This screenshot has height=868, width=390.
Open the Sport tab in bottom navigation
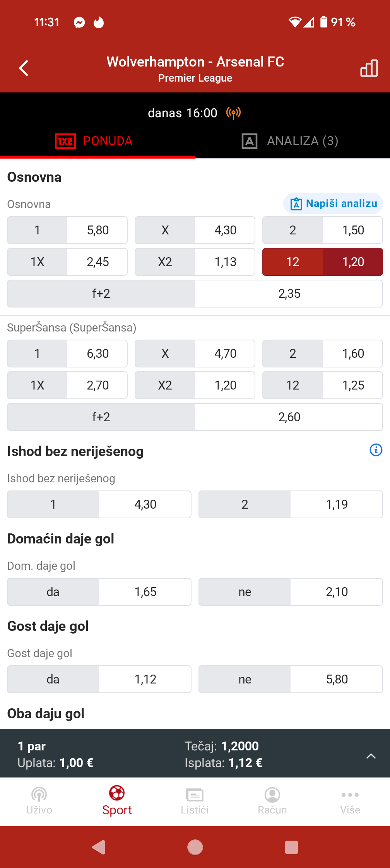click(x=117, y=800)
